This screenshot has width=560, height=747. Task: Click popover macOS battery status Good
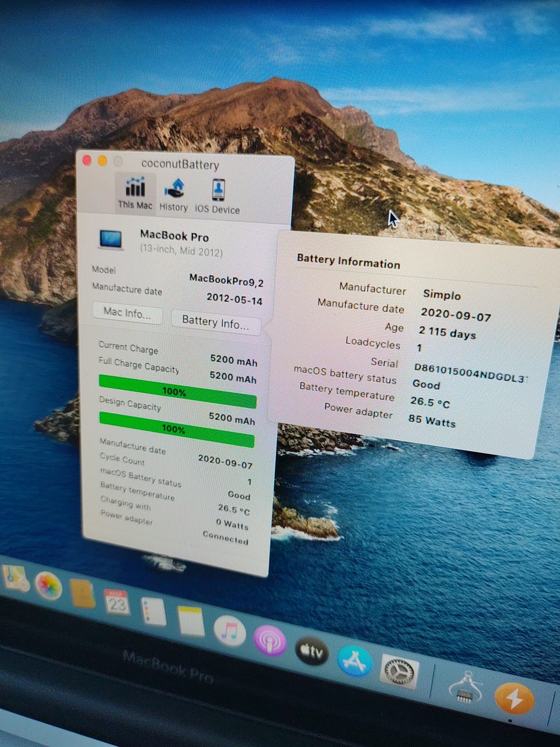point(426,385)
